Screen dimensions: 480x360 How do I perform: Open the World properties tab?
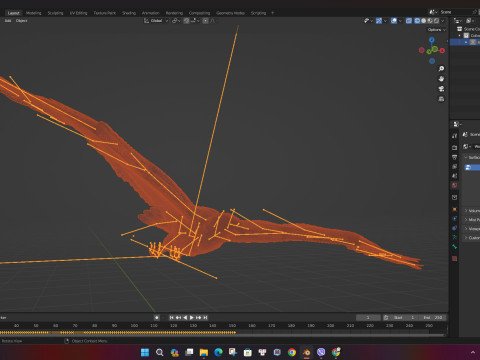pos(454,185)
